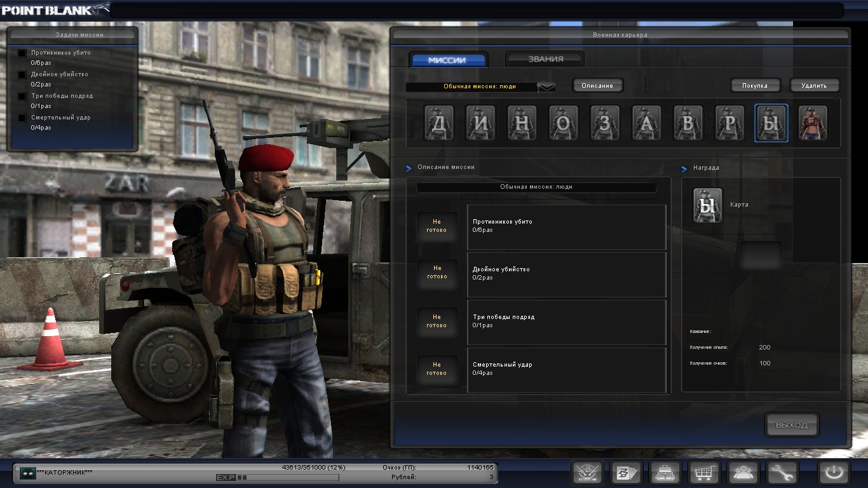This screenshot has width=868, height=488.
Task: Click the Двойное убийство mission row
Action: (x=567, y=274)
